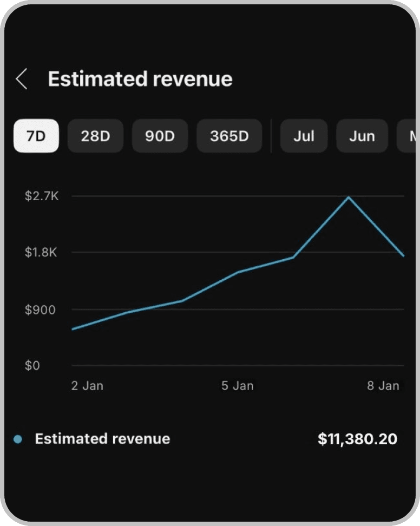Viewport: 420px width, 526px height.
Task: Tap the 8 Jan x-axis date label
Action: coord(383,386)
